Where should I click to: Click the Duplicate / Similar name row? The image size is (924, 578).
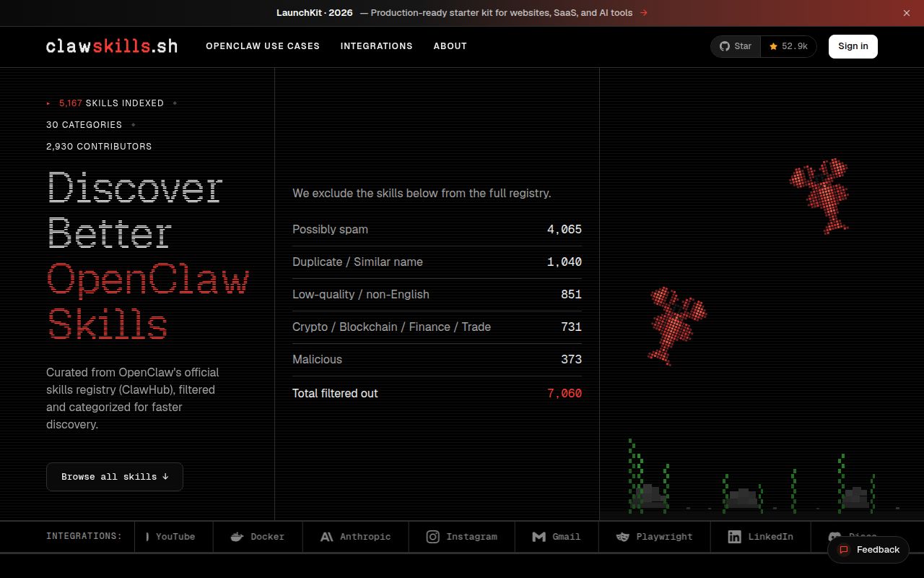tap(437, 262)
